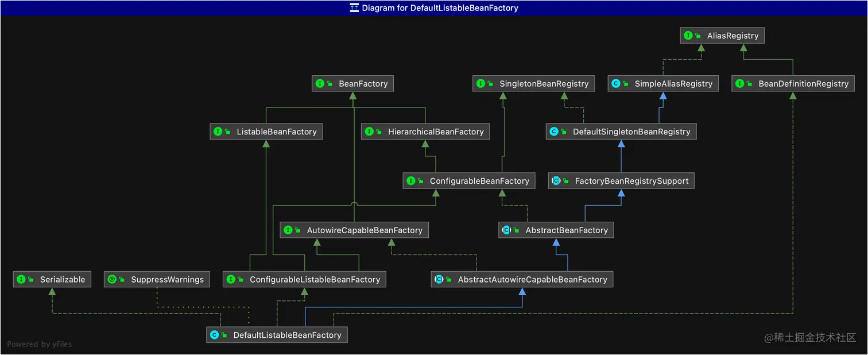
Task: Click the interface icon on SingletonBeanRegistry node
Action: coord(480,84)
